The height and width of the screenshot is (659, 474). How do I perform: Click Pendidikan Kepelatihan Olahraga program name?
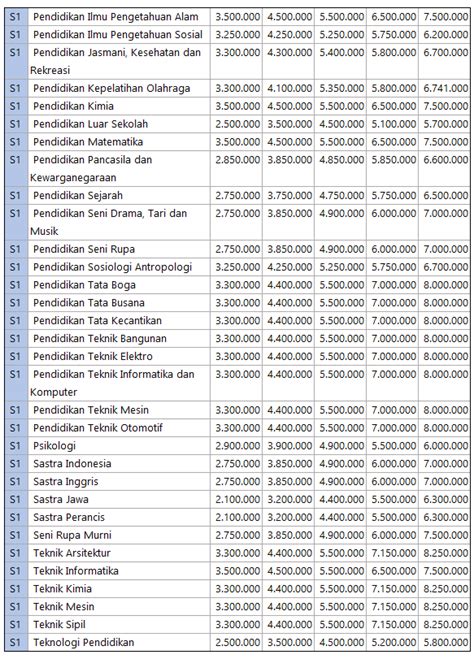tap(111, 88)
